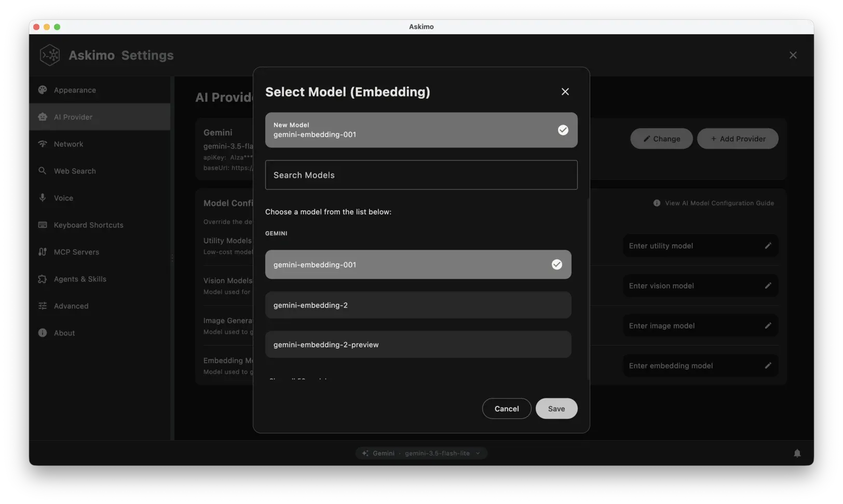Go to the Advanced settings section
Image resolution: width=843 pixels, height=504 pixels.
pyautogui.click(x=100, y=306)
